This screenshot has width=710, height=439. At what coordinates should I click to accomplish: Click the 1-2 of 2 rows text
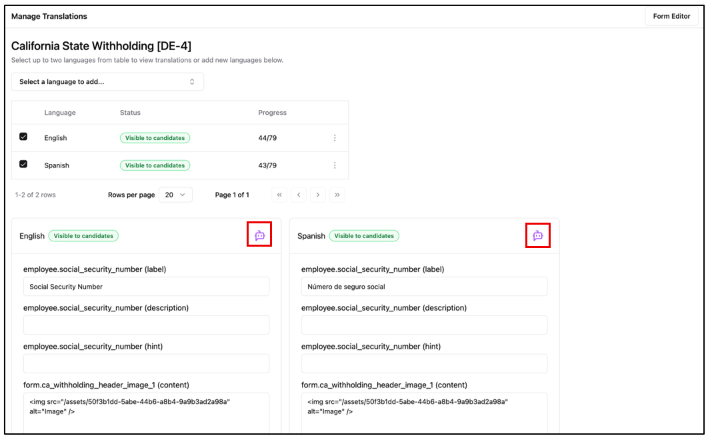pos(35,195)
